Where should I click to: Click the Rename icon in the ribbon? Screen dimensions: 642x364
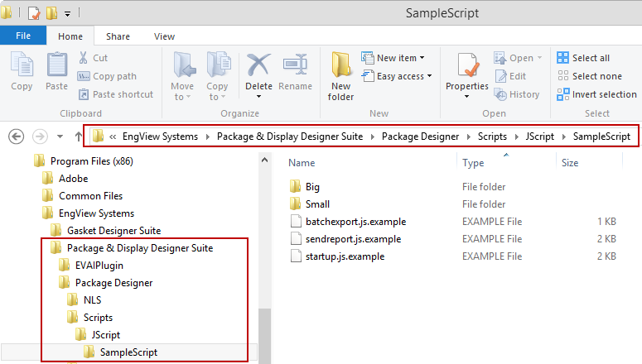[x=295, y=65]
